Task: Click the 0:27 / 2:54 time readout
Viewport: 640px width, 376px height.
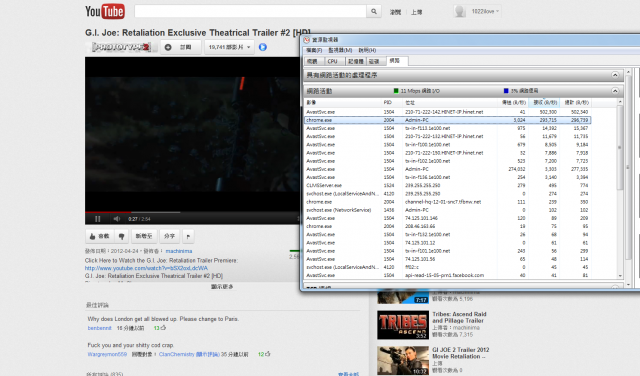Action: 139,219
